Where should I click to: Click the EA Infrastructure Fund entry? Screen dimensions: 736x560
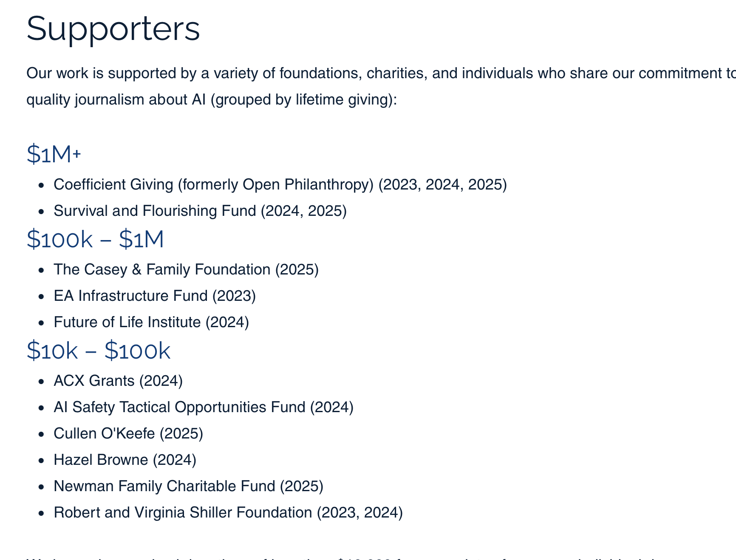[155, 296]
